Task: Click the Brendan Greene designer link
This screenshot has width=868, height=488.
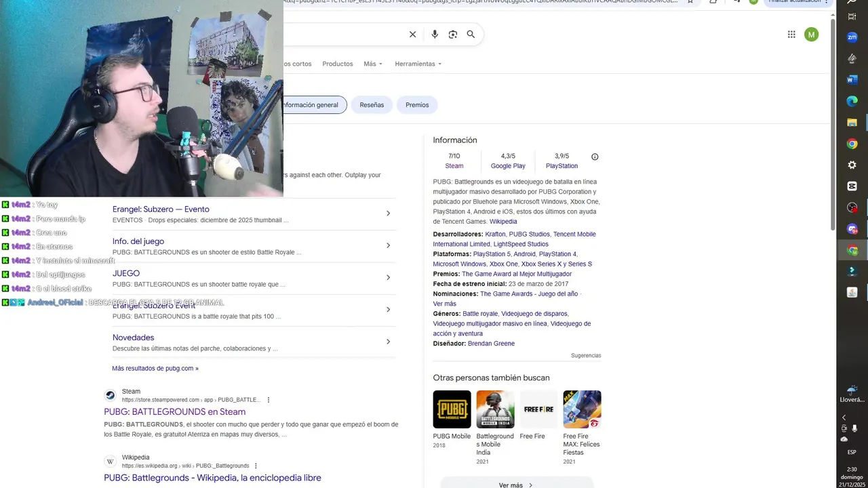Action: 491,344
